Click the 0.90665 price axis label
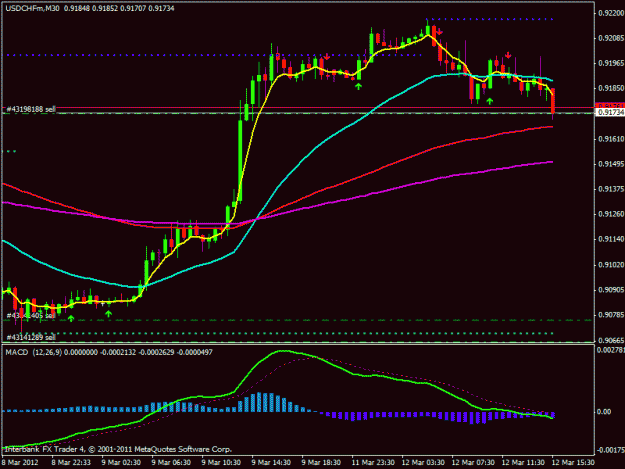This screenshot has height=469, width=625. tap(611, 340)
